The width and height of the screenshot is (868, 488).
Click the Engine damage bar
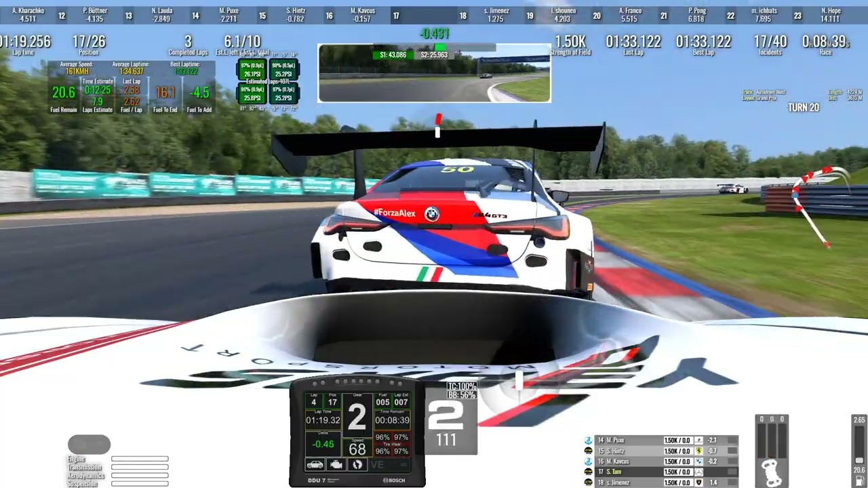(140, 459)
